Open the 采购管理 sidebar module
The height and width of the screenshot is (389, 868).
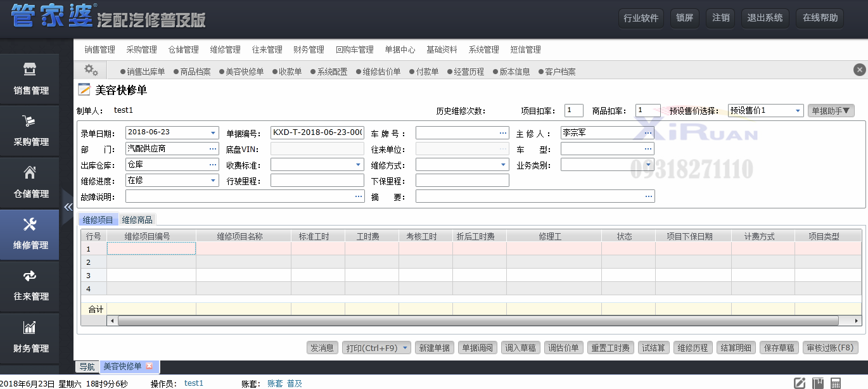(x=30, y=131)
